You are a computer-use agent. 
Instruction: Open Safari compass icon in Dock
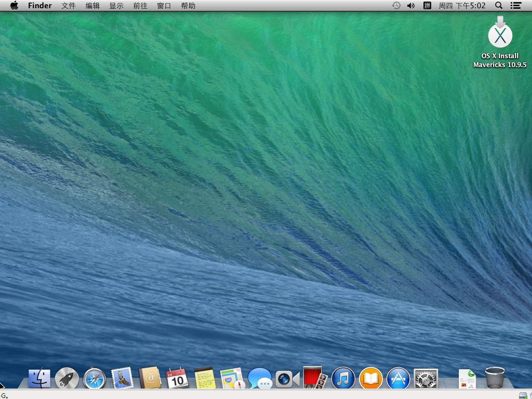pyautogui.click(x=95, y=378)
